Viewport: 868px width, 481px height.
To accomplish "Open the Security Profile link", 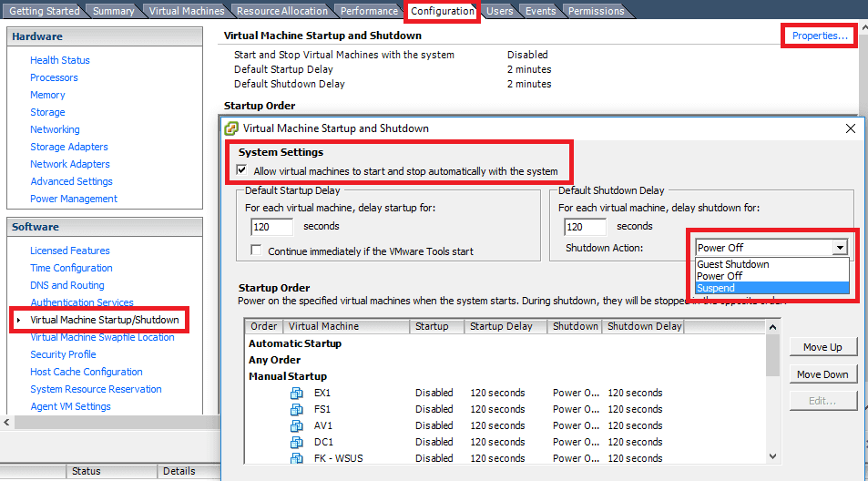I will [63, 354].
